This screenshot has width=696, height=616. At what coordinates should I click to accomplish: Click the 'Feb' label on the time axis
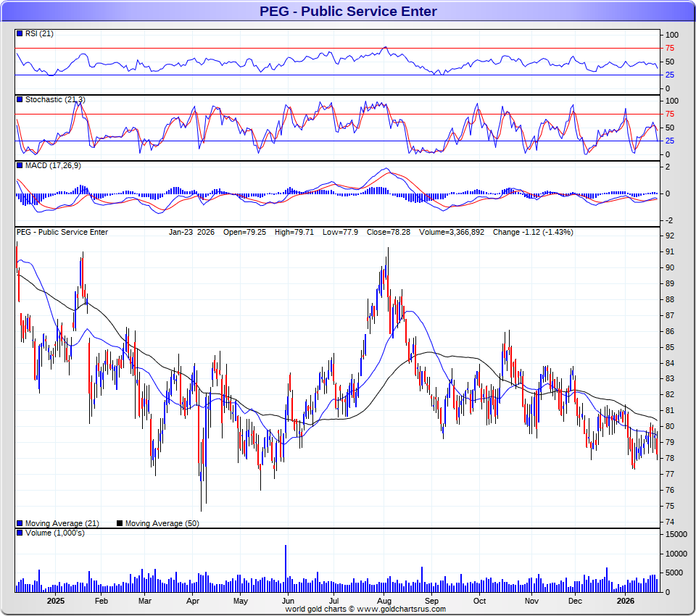tap(101, 601)
